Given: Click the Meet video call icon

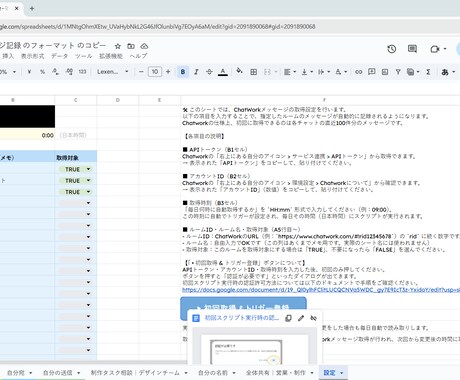Looking at the screenshot, I should [435, 49].
